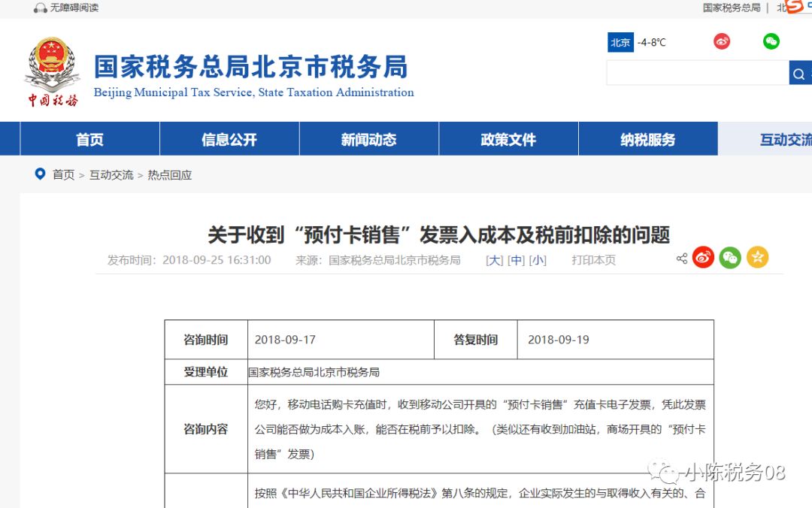The image size is (812, 508).
Task: Click the publish time 2018-09-25 16:31:00
Action: pyautogui.click(x=217, y=260)
